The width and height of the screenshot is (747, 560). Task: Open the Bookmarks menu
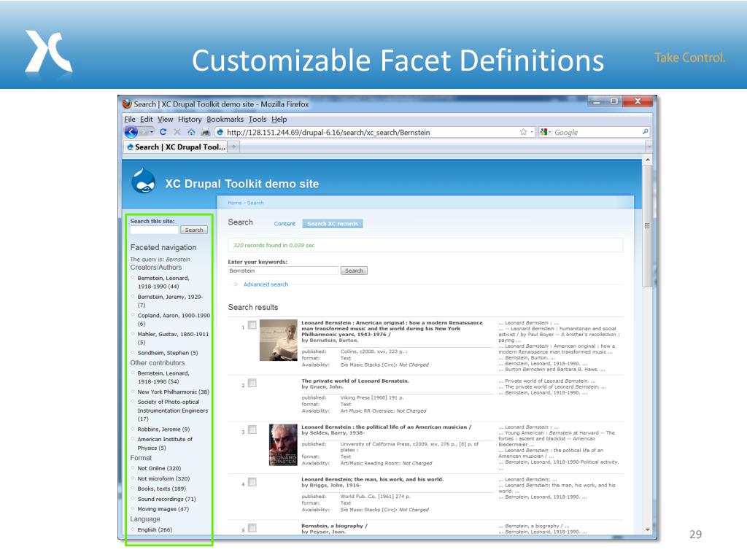click(225, 119)
